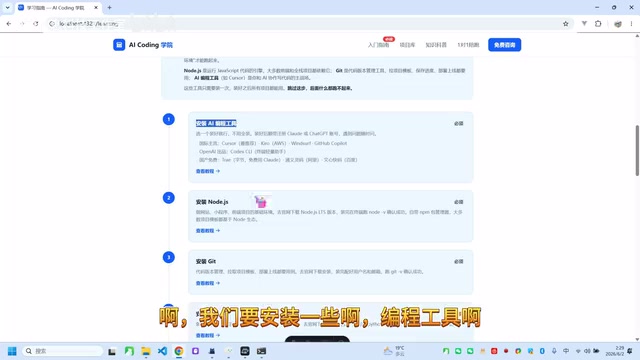Open the Task View icon on taskbar
Image resolution: width=640 pixels, height=360 pixels.
(112, 351)
